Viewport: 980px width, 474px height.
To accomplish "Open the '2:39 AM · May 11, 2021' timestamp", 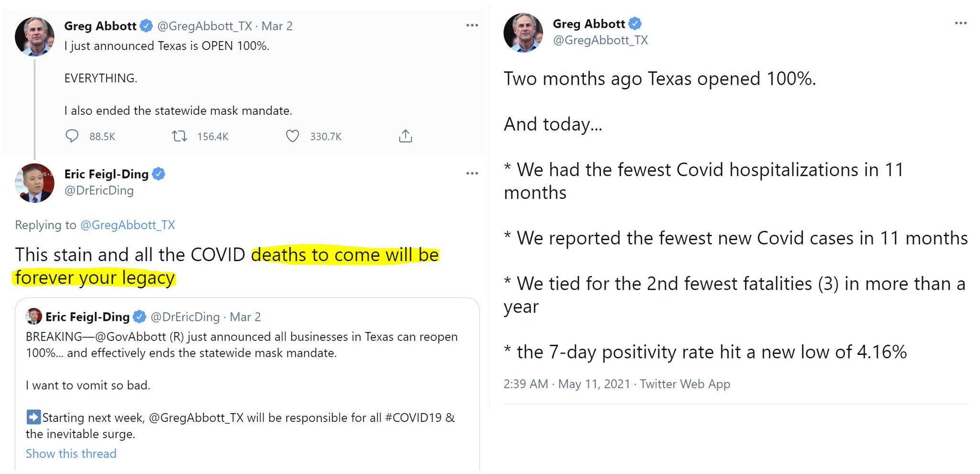I will click(567, 384).
